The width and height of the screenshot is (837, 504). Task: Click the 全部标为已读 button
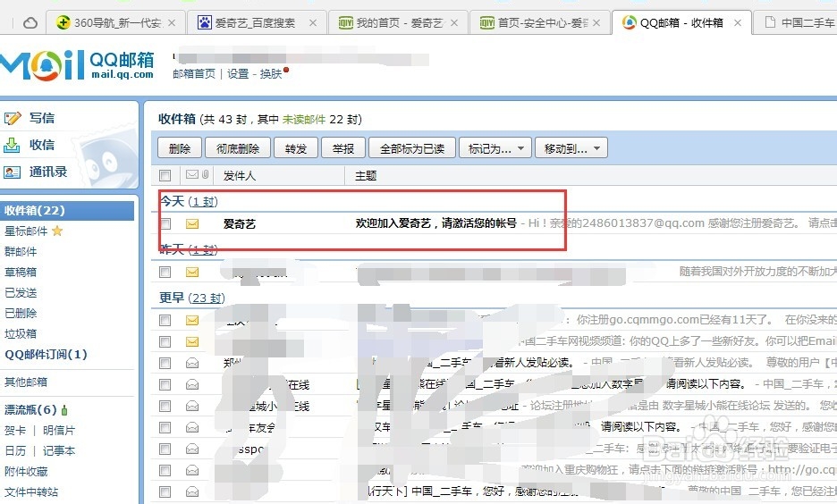coord(412,148)
